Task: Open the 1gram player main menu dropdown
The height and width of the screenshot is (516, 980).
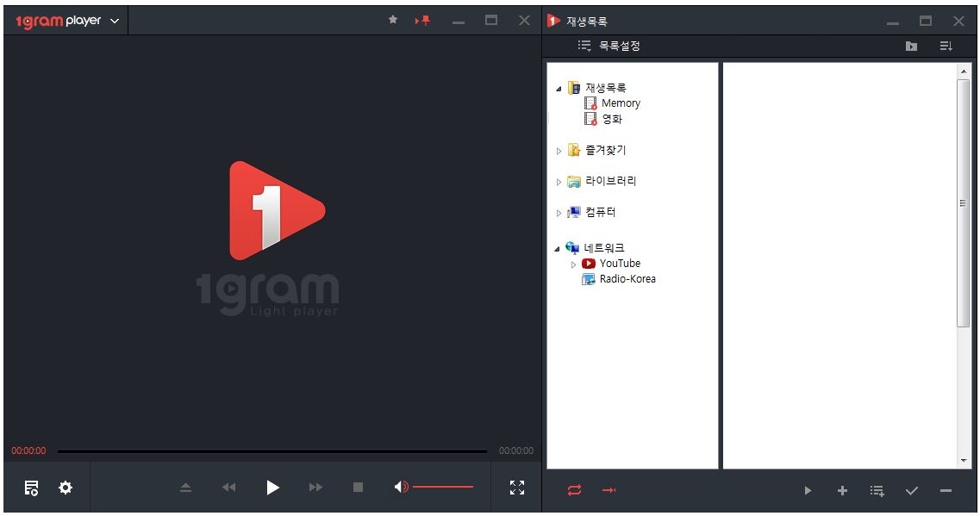Action: 115,21
